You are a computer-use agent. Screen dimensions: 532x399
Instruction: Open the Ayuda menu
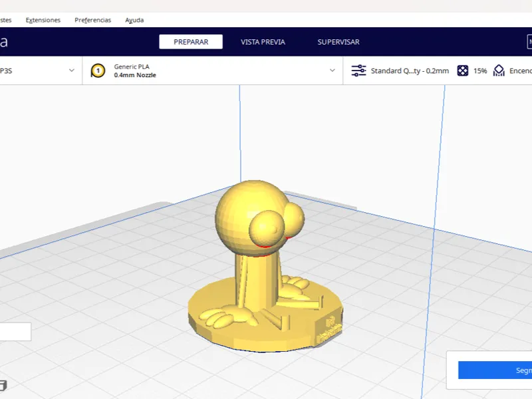coord(134,20)
